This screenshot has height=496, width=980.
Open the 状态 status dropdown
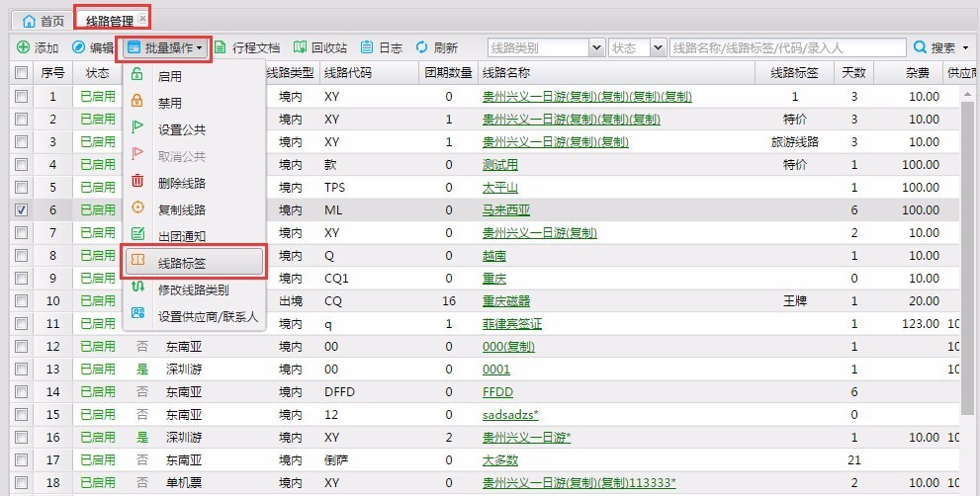pyautogui.click(x=658, y=47)
